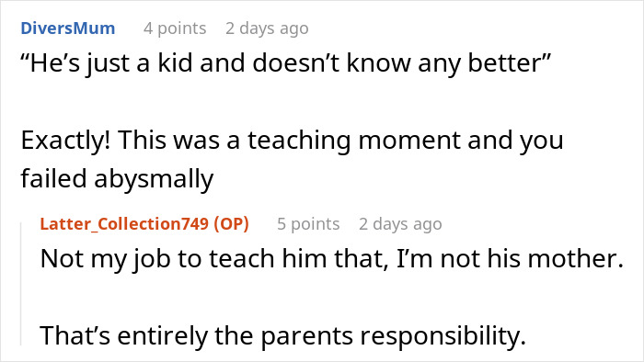Open DiversMum comment's 2 days ago timestamp

click(267, 28)
